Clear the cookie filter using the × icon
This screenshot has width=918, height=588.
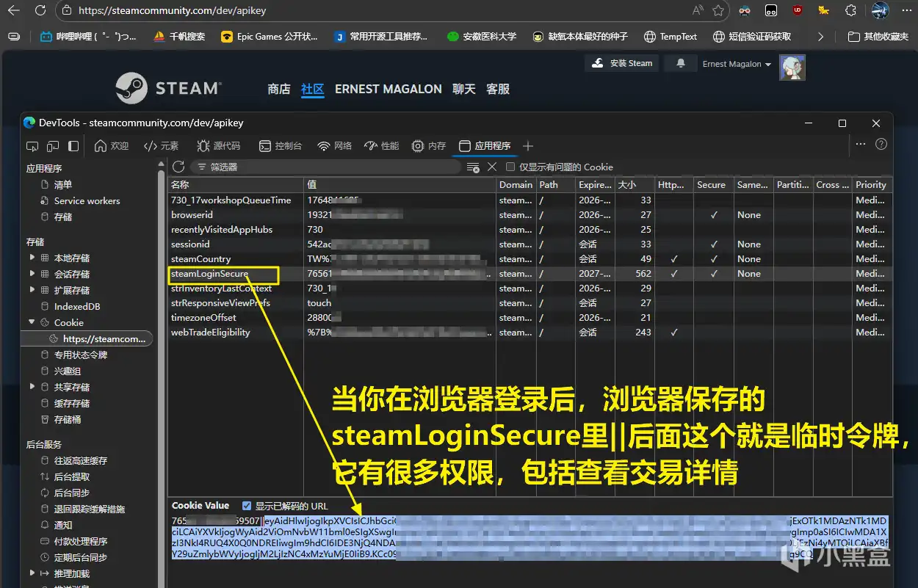pyautogui.click(x=492, y=167)
